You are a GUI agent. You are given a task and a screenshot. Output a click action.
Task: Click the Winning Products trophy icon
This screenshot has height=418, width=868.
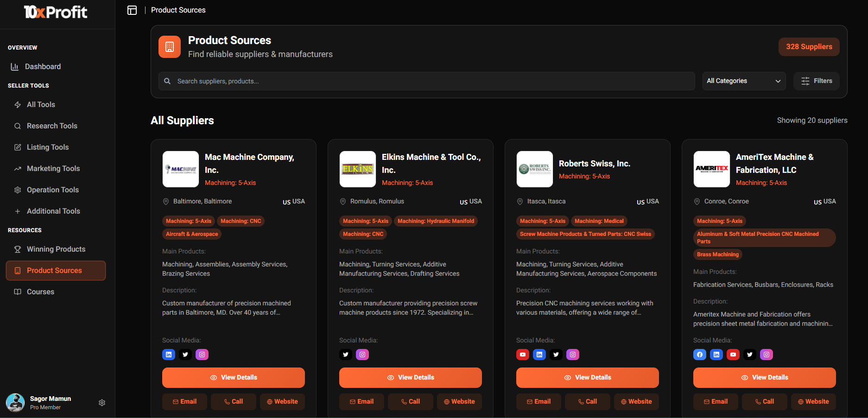(x=17, y=249)
